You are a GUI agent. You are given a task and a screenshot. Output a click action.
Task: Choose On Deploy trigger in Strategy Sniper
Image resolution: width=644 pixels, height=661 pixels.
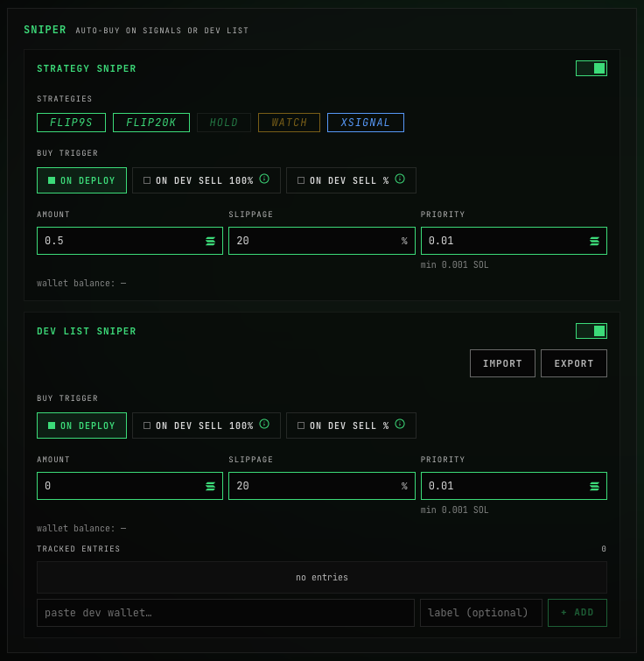[81, 180]
